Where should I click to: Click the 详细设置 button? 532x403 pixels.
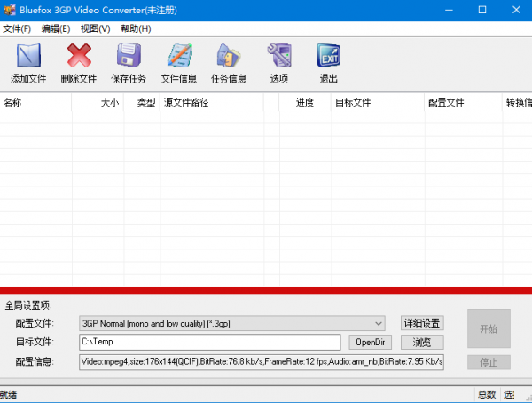click(422, 323)
